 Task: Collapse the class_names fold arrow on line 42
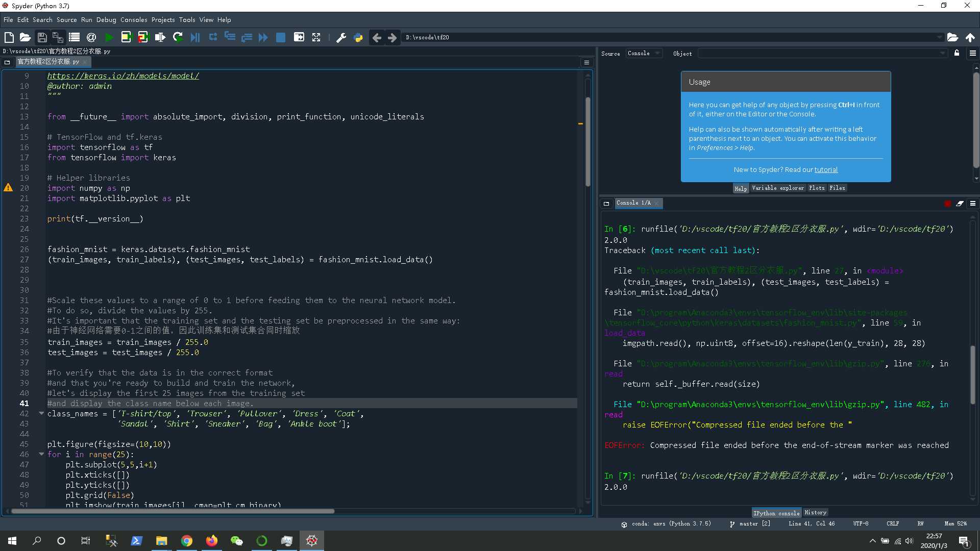[x=41, y=413]
